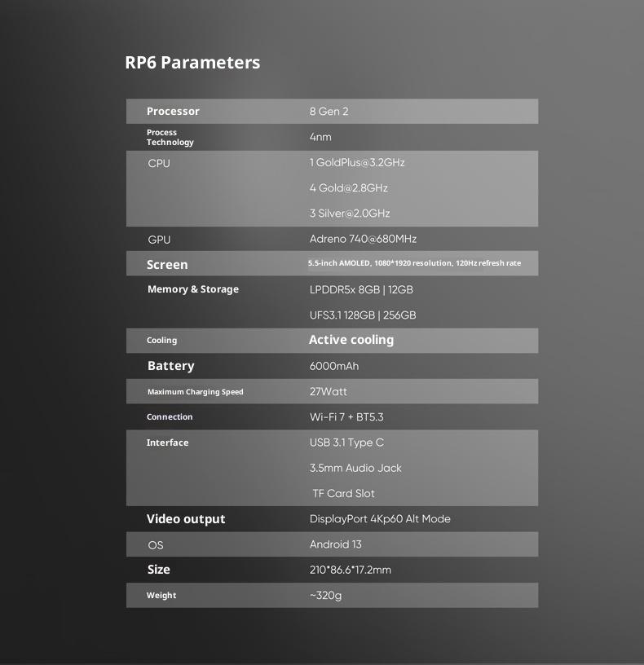Click the Process Technology label
Viewport: 644px width, 665px height.
click(170, 137)
